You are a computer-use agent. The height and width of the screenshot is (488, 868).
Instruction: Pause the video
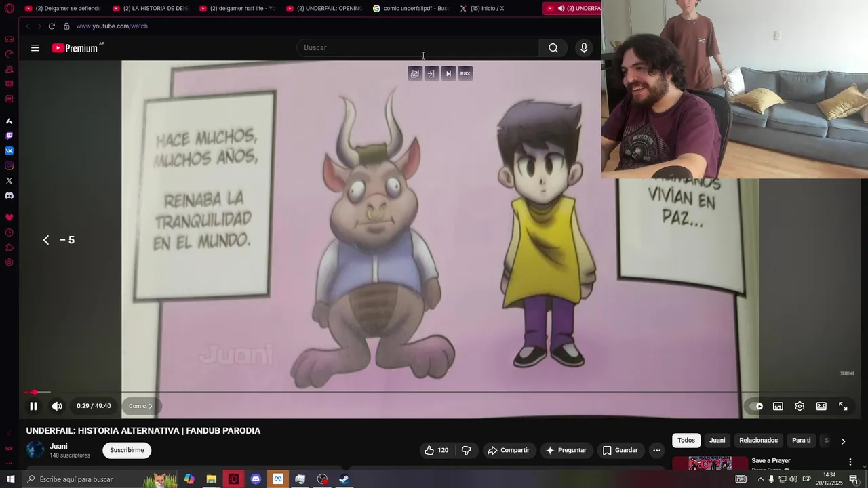coord(33,406)
